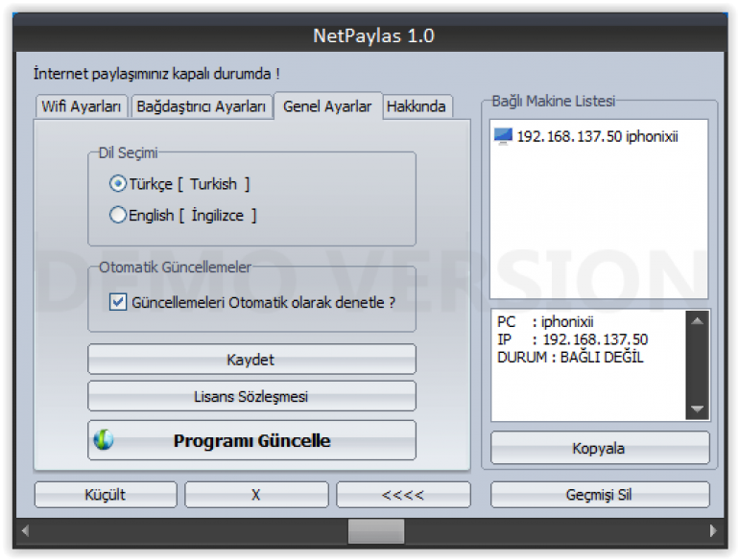
Task: Select the 192.168.137.50 iphonixii list entry
Action: [585, 136]
